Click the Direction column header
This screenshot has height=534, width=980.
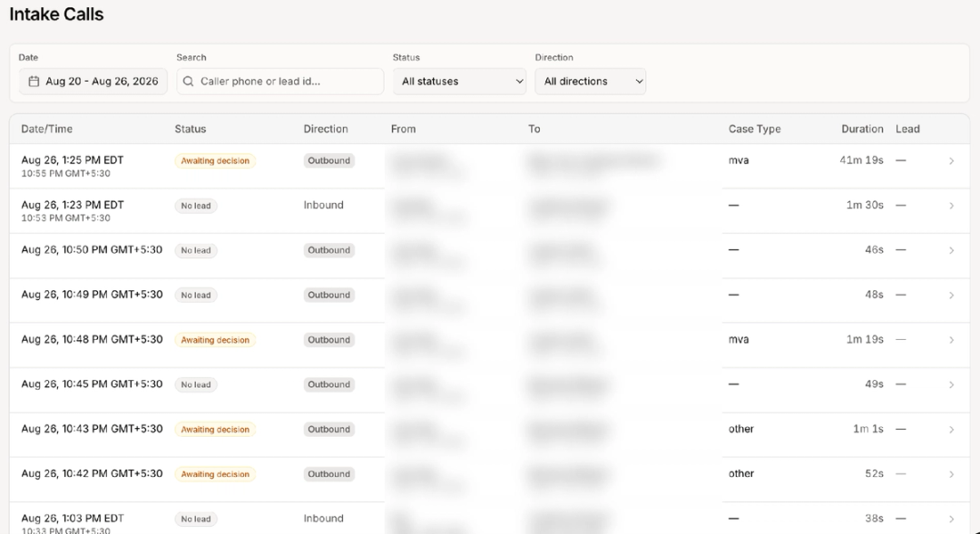click(326, 129)
